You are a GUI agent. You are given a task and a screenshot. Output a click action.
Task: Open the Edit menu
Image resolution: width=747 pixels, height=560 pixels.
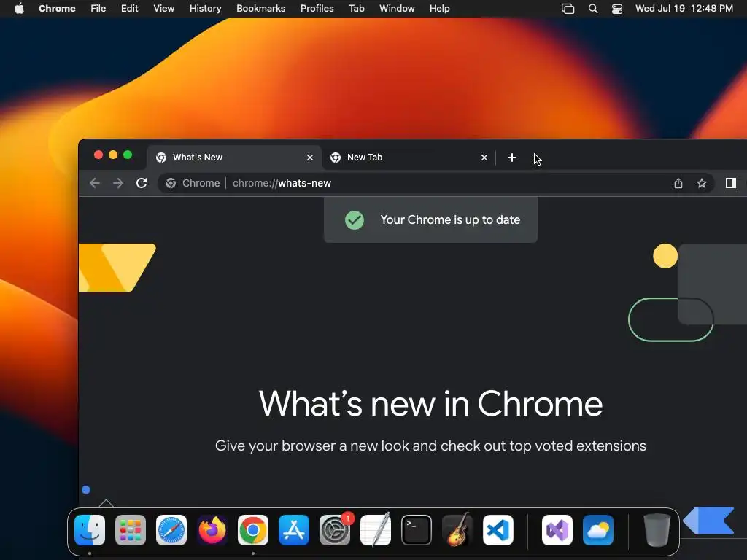point(130,9)
